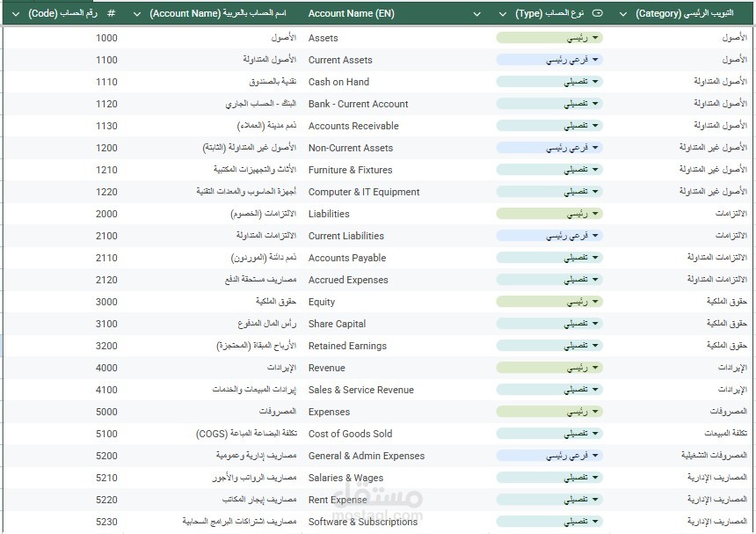Image resolution: width=756 pixels, height=534 pixels.
Task: Open type chip for Software & Subscriptions row
Action: click(549, 522)
